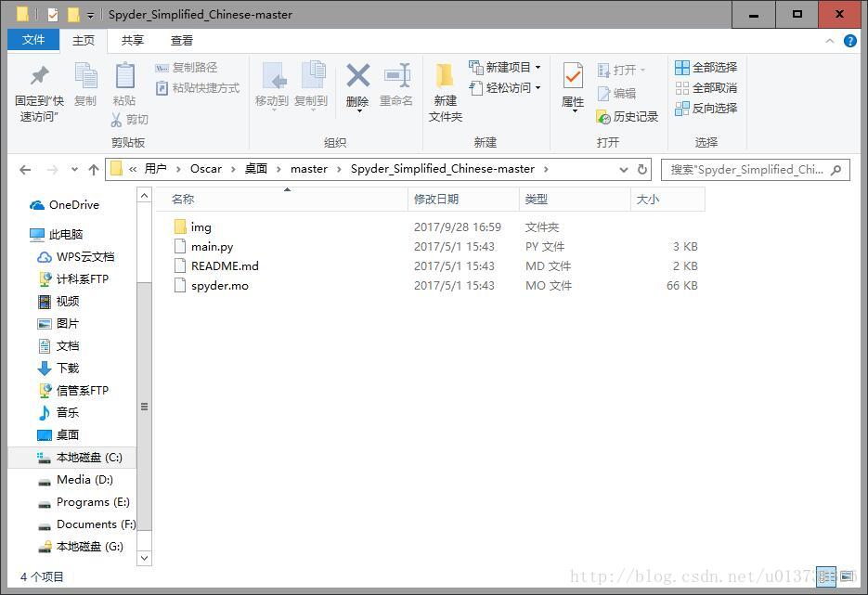Switch to the View (查看) tab
The width and height of the screenshot is (868, 595).
coord(182,41)
